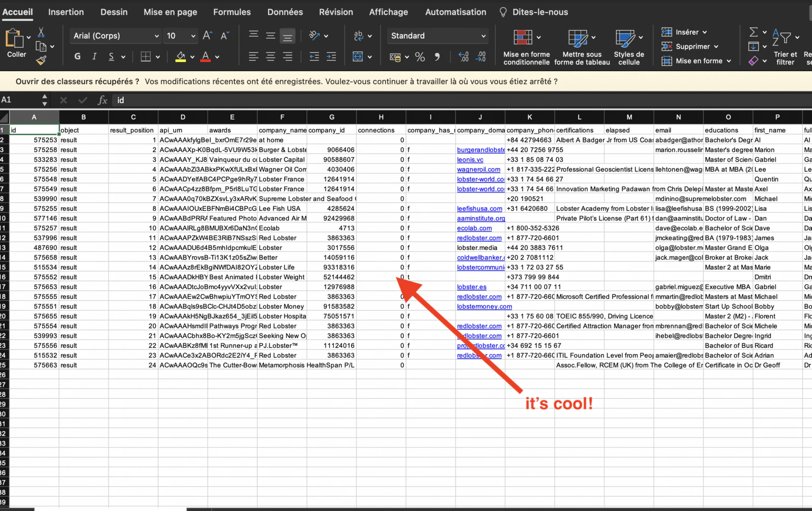Click the formula bar confirm checkmark

pyautogui.click(x=83, y=100)
